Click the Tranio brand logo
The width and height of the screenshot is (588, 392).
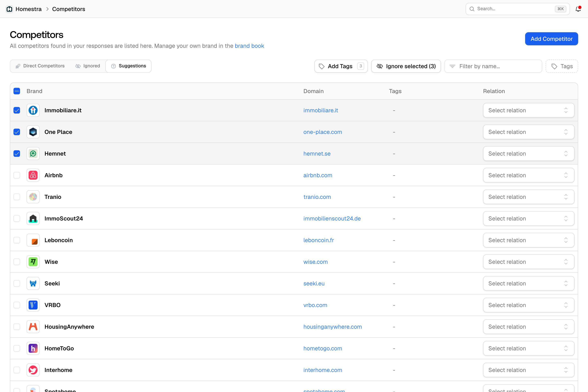(x=33, y=197)
